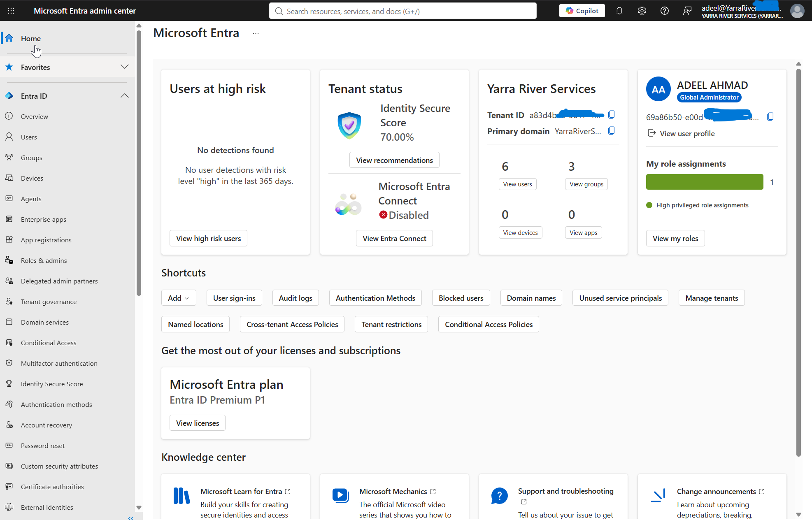812x520 pixels.
Task: Open the app launcher waffle icon
Action: tap(11, 11)
